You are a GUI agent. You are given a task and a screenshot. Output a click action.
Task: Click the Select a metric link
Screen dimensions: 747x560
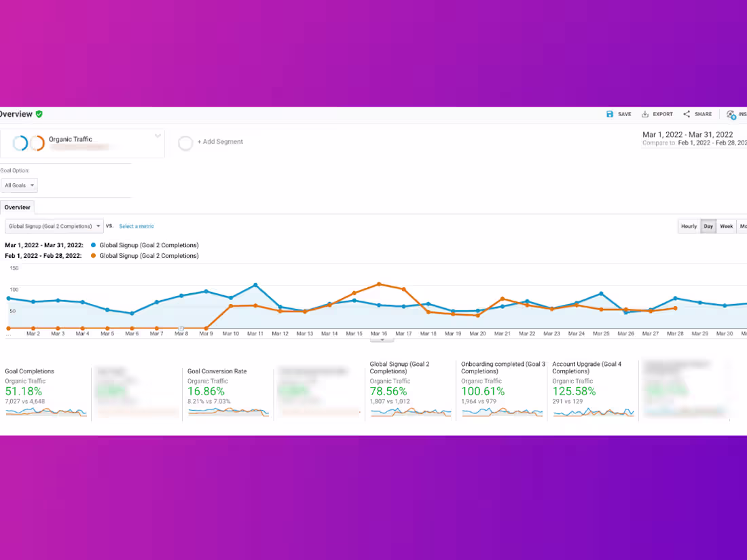pos(136,225)
